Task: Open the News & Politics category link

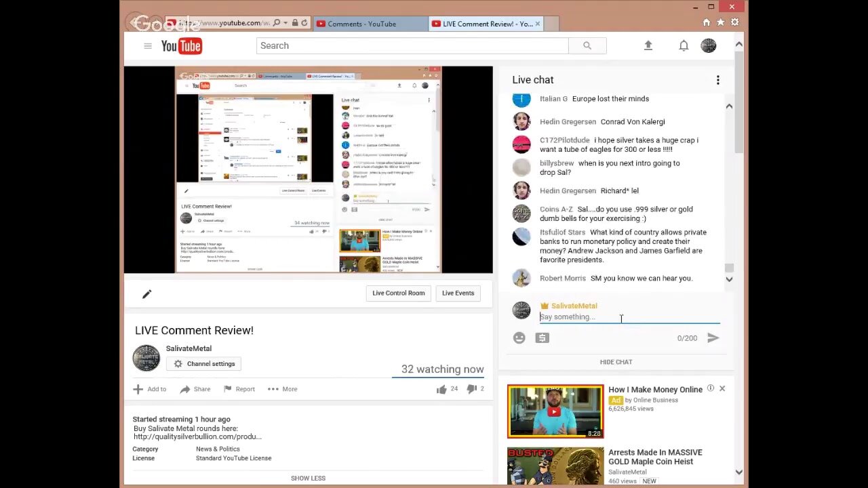Action: point(218,449)
